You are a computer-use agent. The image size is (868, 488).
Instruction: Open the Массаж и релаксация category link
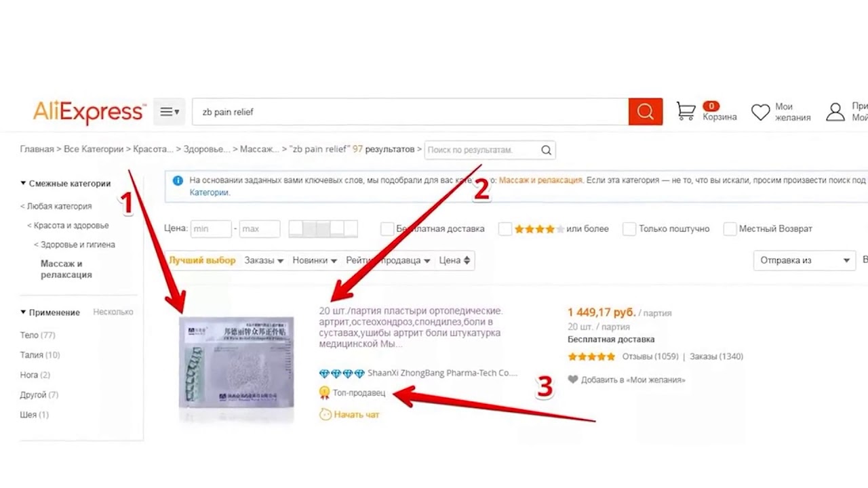pyautogui.click(x=540, y=180)
